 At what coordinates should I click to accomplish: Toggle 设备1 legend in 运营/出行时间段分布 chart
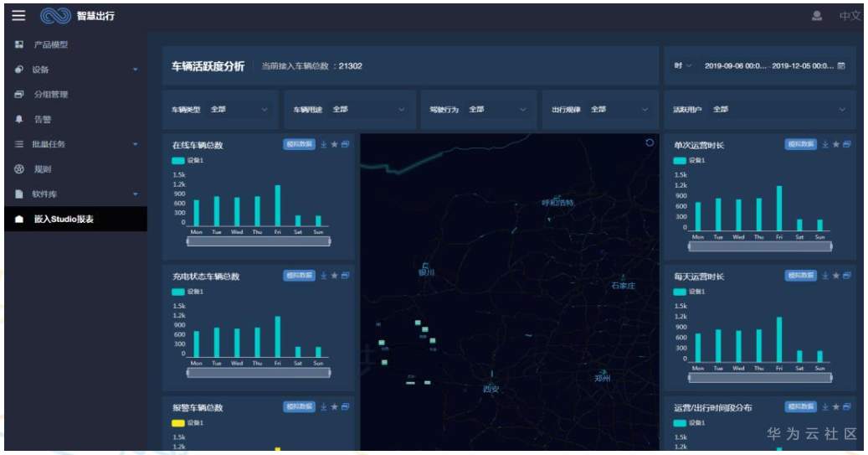point(689,423)
